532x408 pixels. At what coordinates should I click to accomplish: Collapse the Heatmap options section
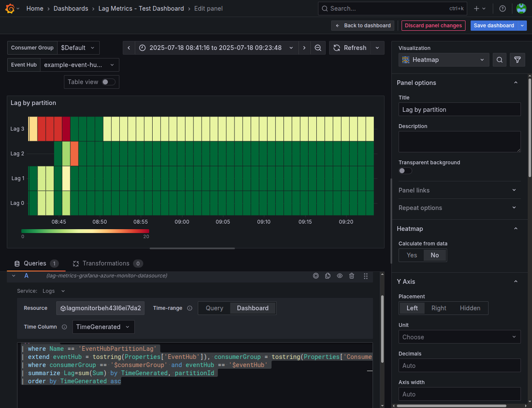(x=516, y=229)
